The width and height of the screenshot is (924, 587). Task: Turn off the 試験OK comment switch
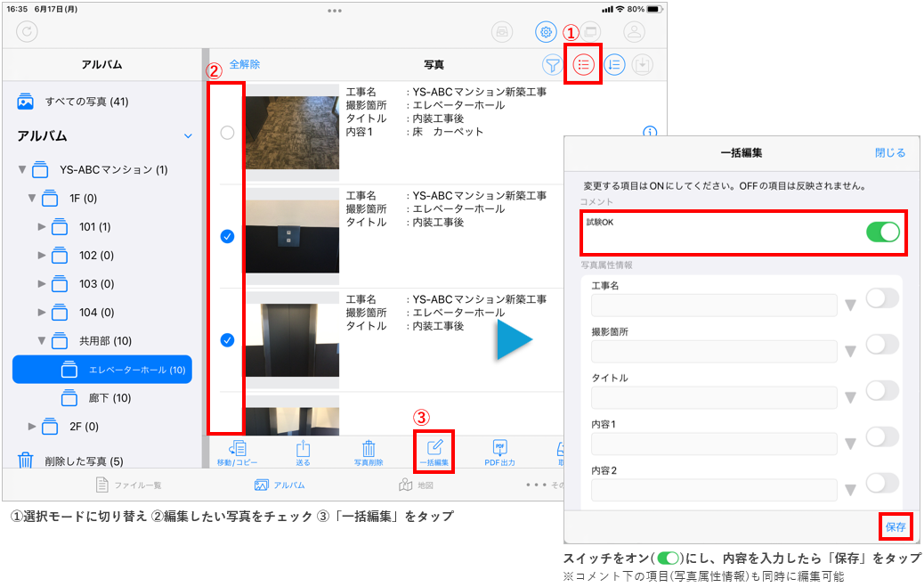coord(882,232)
